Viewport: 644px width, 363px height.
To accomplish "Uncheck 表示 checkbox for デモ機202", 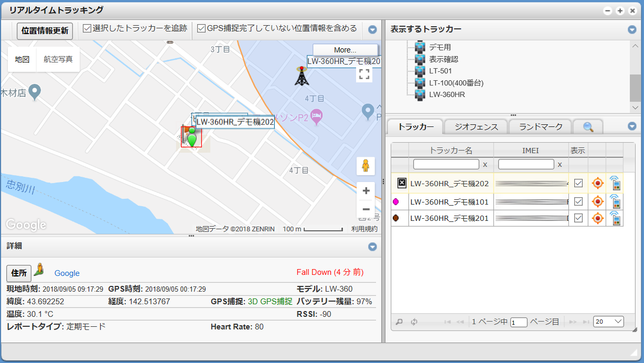I will coord(578,184).
